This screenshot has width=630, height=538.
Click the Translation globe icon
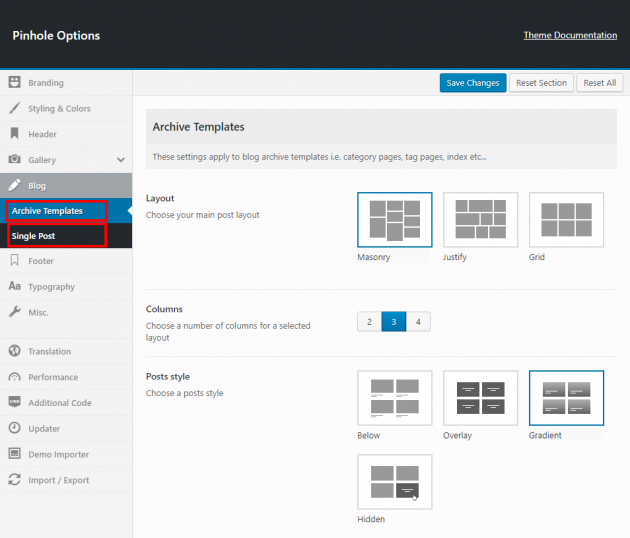tap(14, 351)
